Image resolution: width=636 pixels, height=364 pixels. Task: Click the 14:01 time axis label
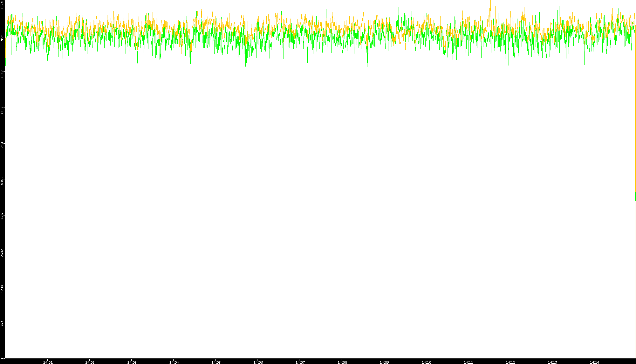(48, 362)
